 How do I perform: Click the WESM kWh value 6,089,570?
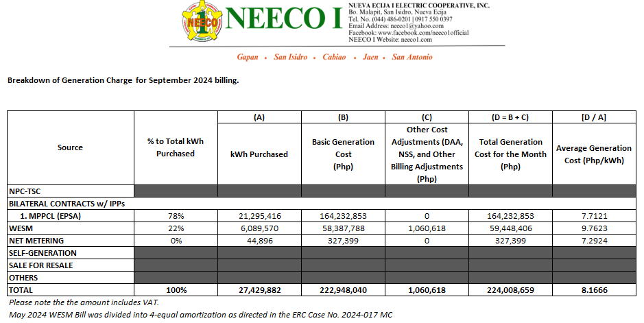(x=259, y=228)
